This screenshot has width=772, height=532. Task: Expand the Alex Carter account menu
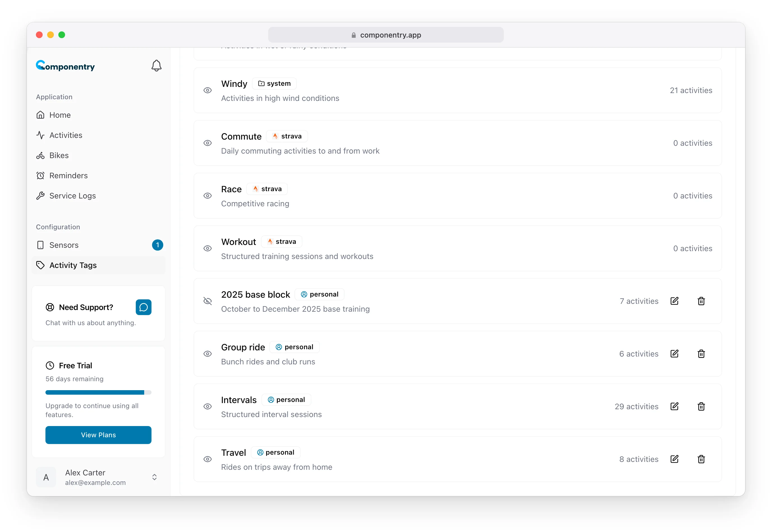pos(98,477)
